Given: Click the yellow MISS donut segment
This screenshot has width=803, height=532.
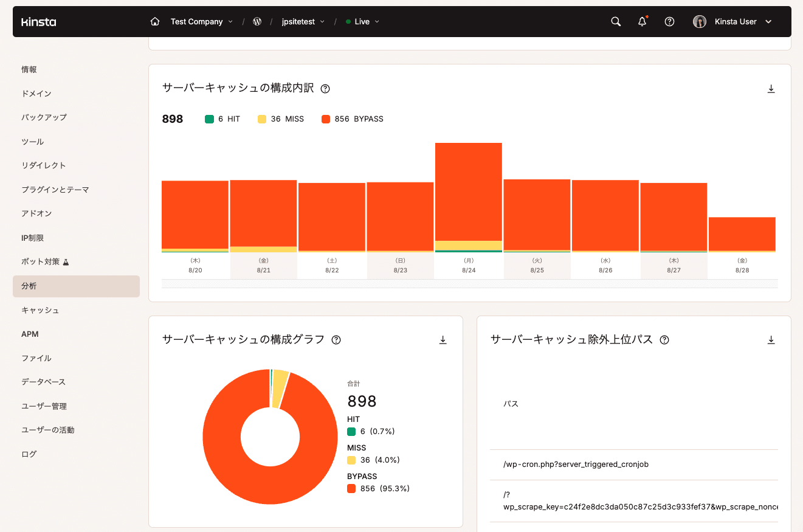Looking at the screenshot, I should [280, 389].
